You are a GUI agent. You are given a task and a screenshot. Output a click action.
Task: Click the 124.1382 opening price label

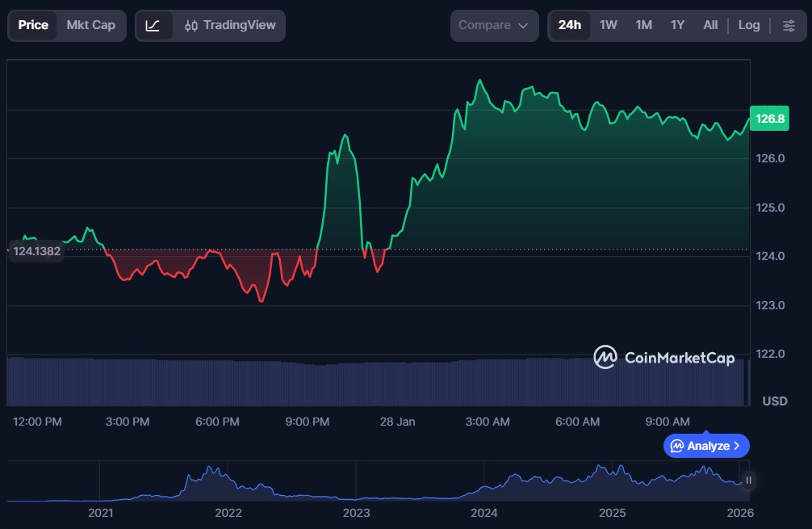36,250
